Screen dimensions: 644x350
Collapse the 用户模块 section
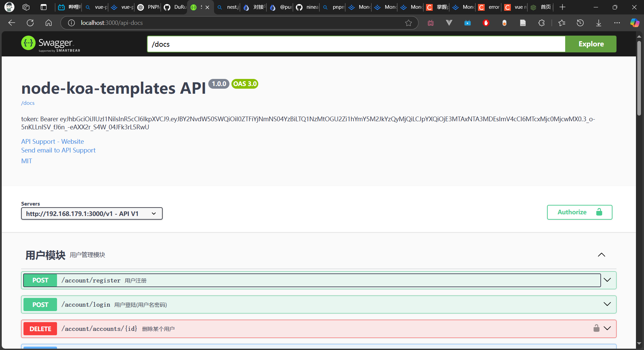[601, 255]
